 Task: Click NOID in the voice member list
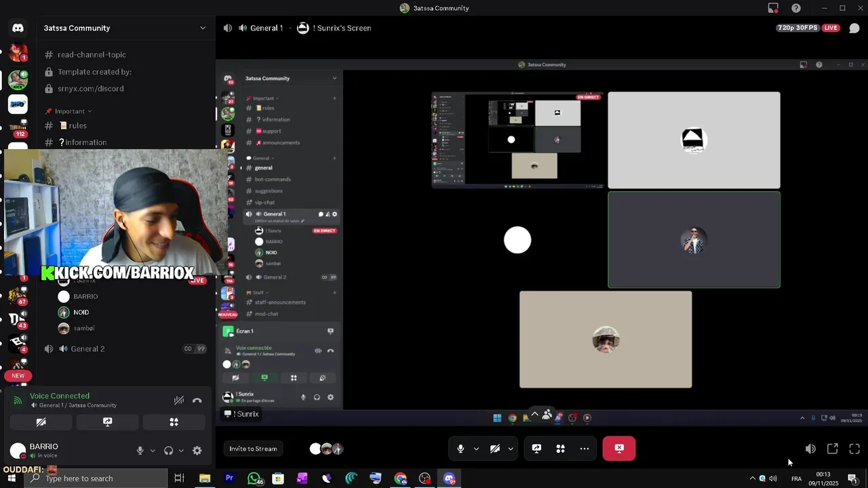pyautogui.click(x=81, y=312)
